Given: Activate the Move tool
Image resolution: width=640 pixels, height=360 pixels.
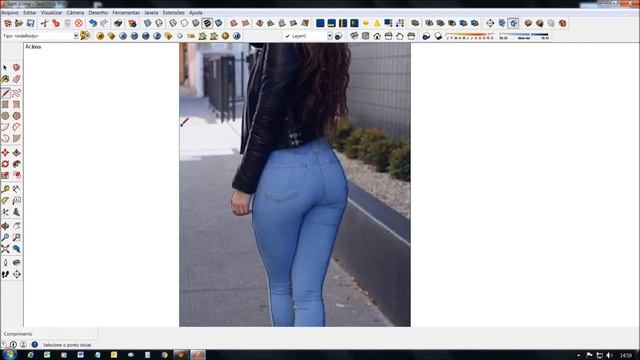Looking at the screenshot, I should point(5,153).
